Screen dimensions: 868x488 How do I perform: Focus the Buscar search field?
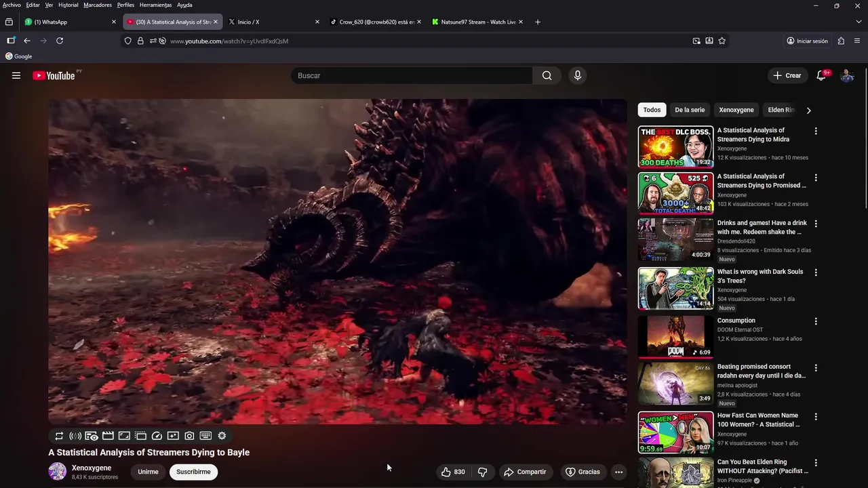[412, 75]
